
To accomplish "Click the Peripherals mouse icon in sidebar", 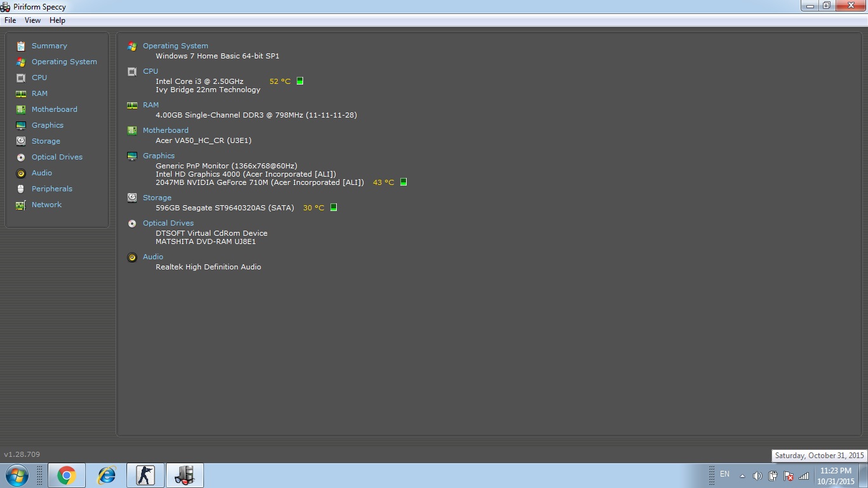I will 21,189.
